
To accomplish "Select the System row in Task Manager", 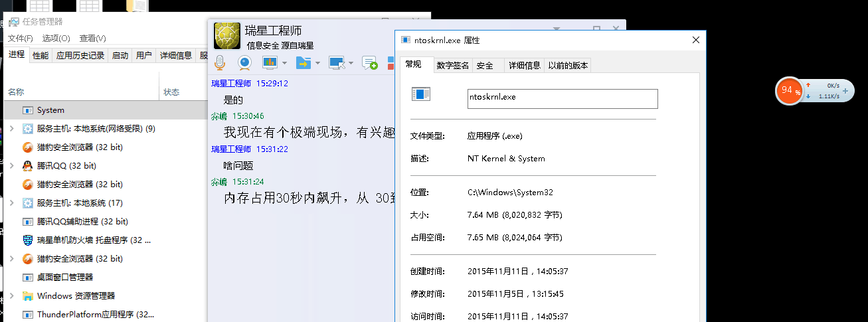I will [106, 110].
